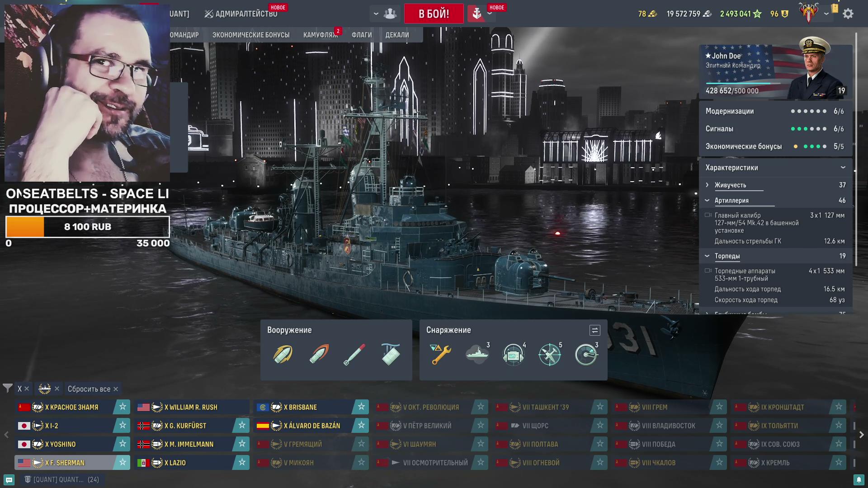The height and width of the screenshot is (488, 868).
Task: Open the chat speech bubble icon
Action: point(9,480)
